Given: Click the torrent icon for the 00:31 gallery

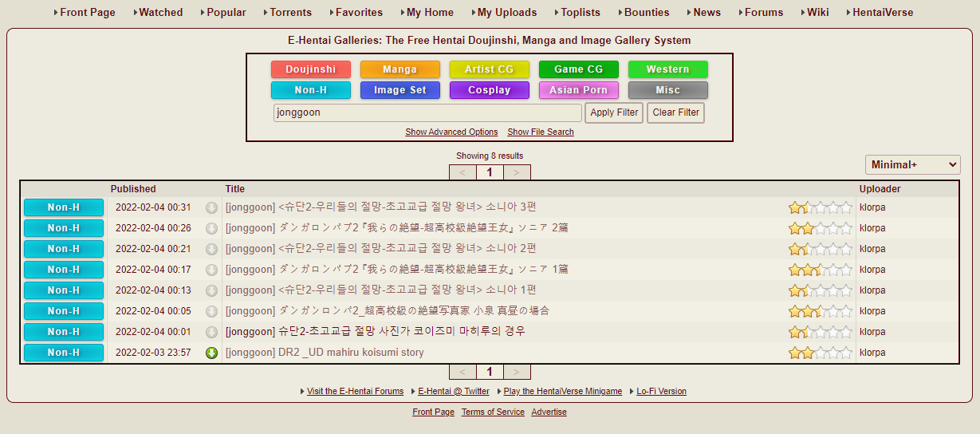Looking at the screenshot, I should [211, 208].
